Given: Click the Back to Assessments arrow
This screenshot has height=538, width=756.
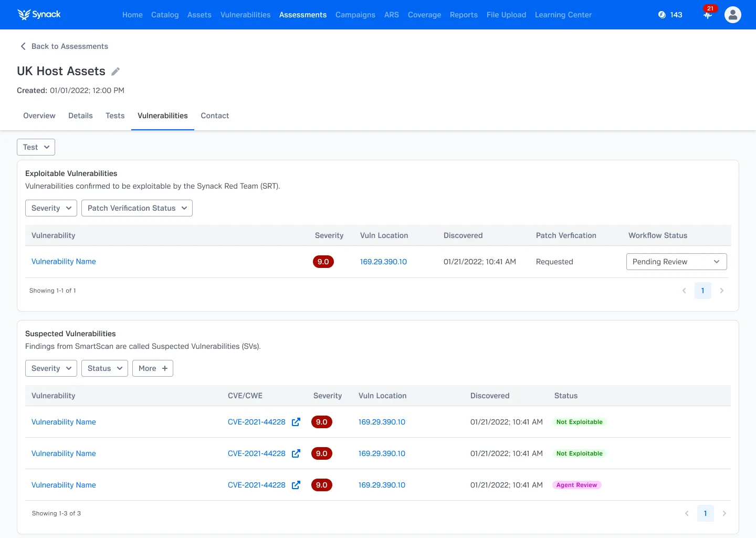Looking at the screenshot, I should (23, 46).
